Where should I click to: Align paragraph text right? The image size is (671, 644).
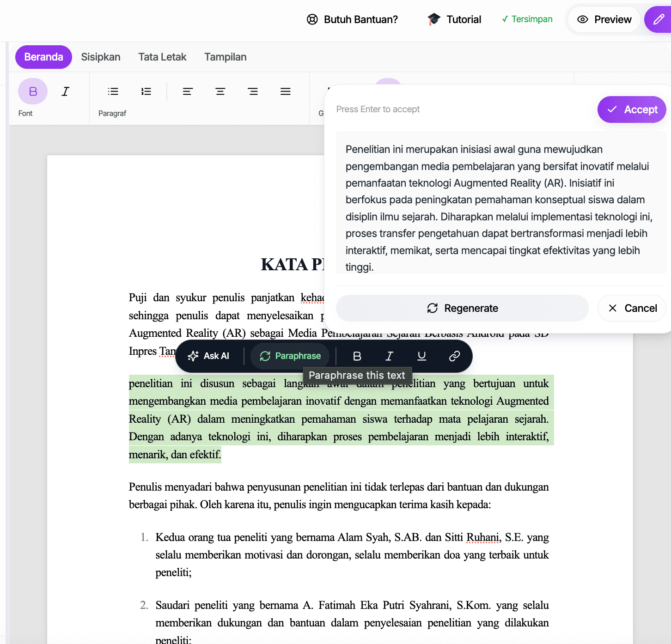click(253, 91)
